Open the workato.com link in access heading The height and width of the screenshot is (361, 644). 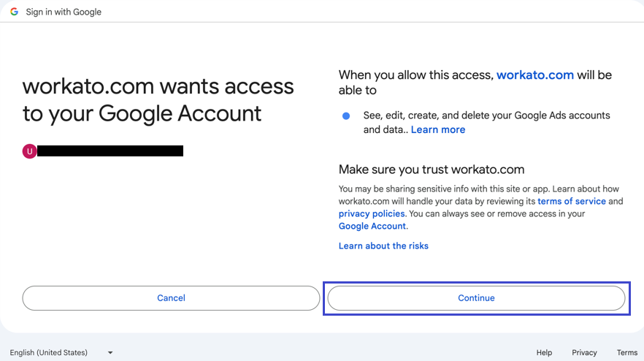534,75
